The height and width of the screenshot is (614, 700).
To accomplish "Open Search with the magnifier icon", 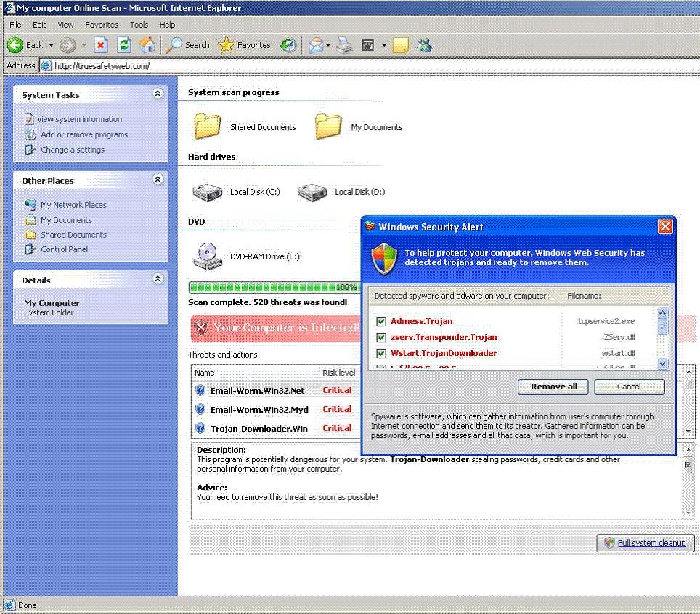I will coord(174,45).
